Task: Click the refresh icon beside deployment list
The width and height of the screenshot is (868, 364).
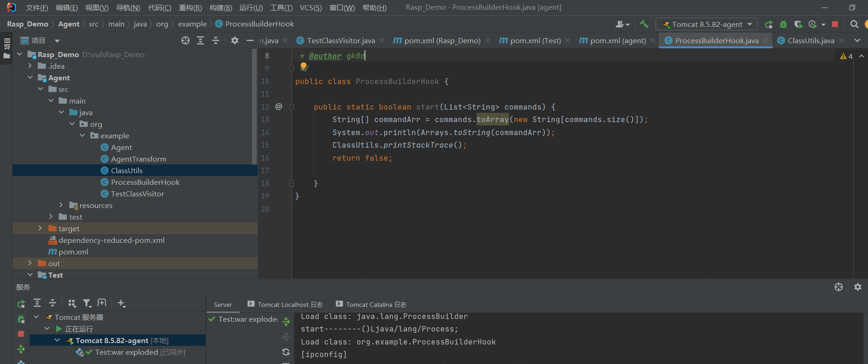Action: click(x=286, y=352)
